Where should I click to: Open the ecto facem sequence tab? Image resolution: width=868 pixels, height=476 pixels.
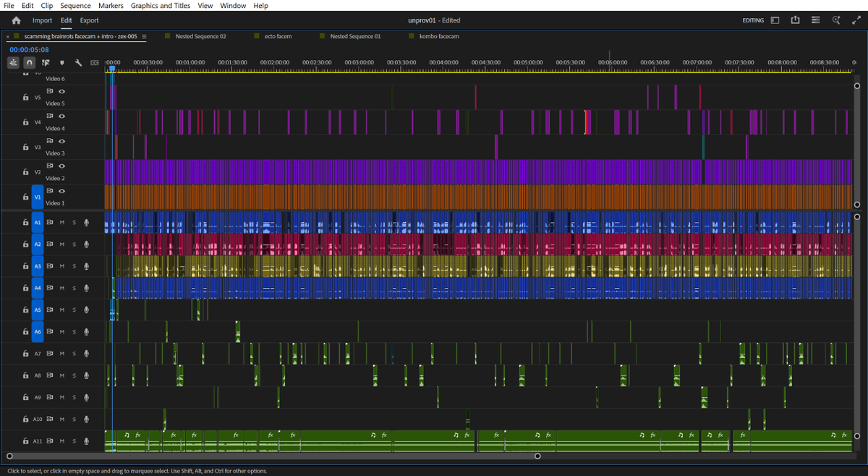tap(278, 36)
